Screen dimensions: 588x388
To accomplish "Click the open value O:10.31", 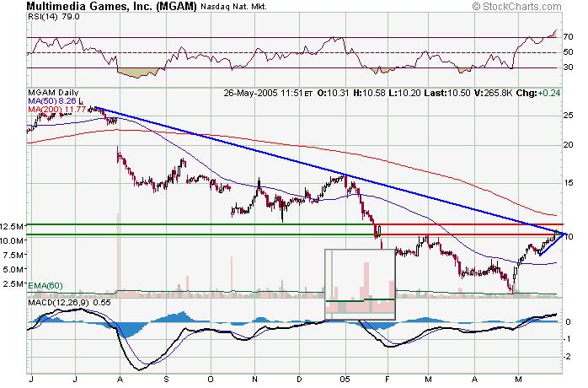I will coord(333,93).
